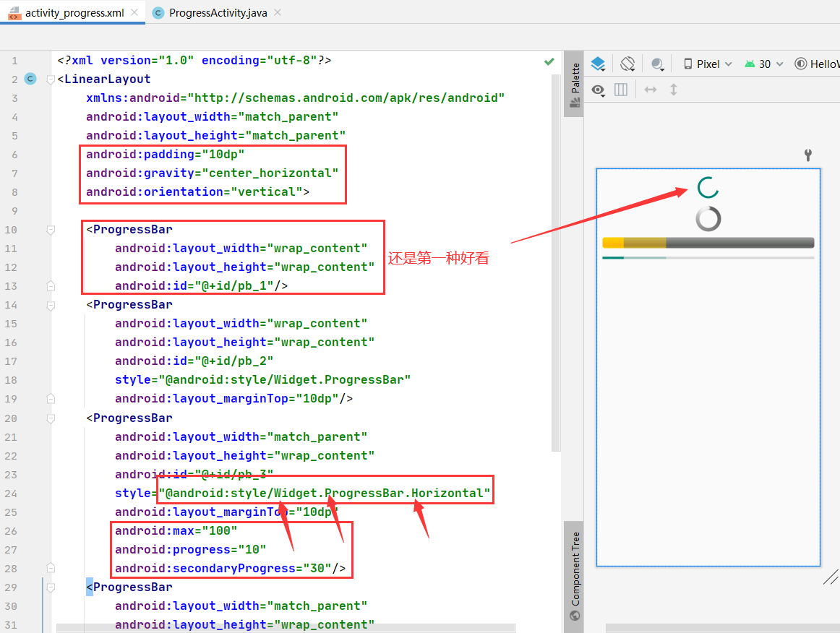The image size is (840, 633).
Task: Collapse the ProgressBar fold at line 10
Action: (x=51, y=230)
